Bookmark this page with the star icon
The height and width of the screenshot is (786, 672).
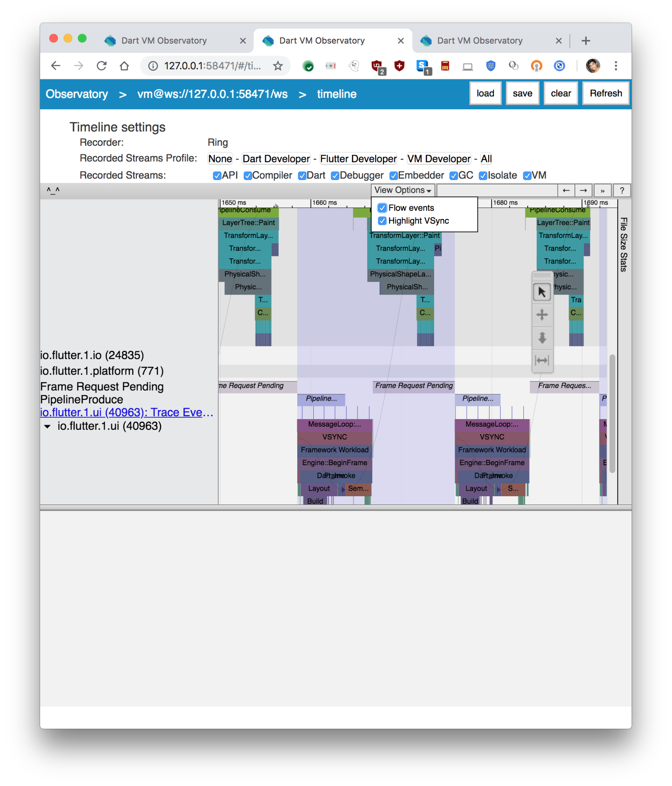pos(278,66)
